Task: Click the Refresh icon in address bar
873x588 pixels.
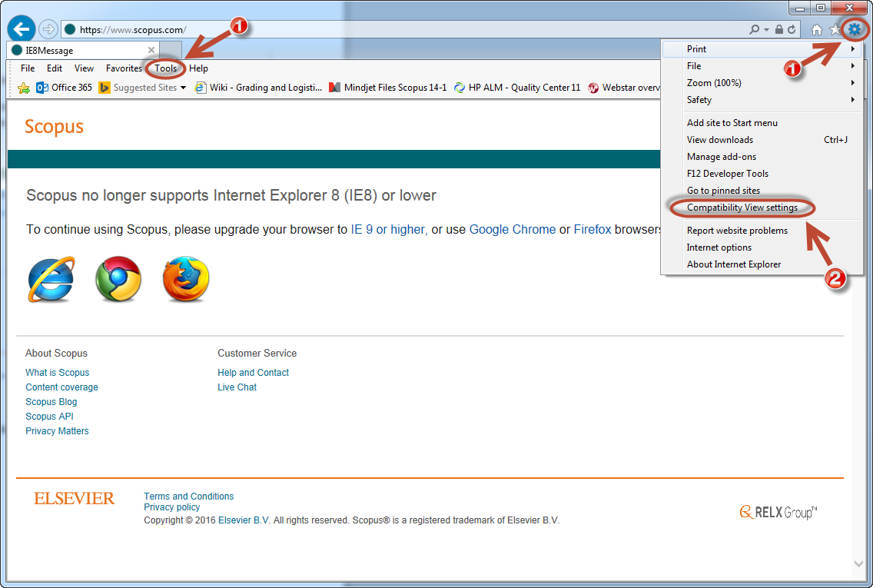Action: point(792,29)
